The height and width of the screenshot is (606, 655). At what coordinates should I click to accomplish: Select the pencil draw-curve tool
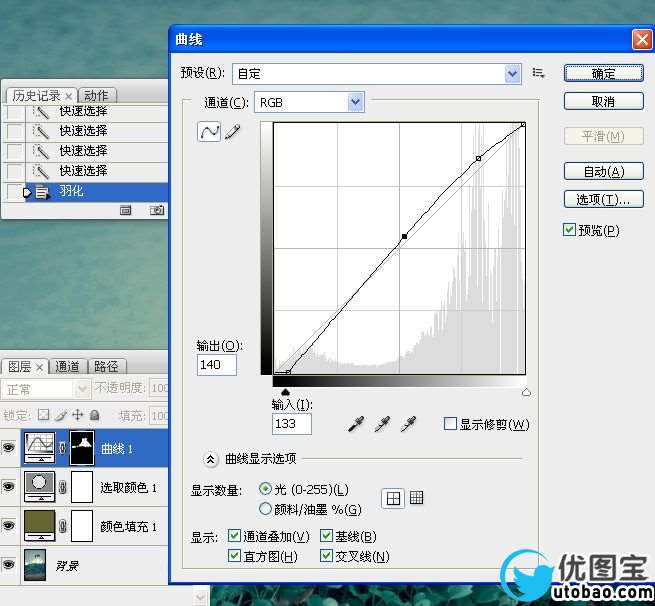(233, 132)
